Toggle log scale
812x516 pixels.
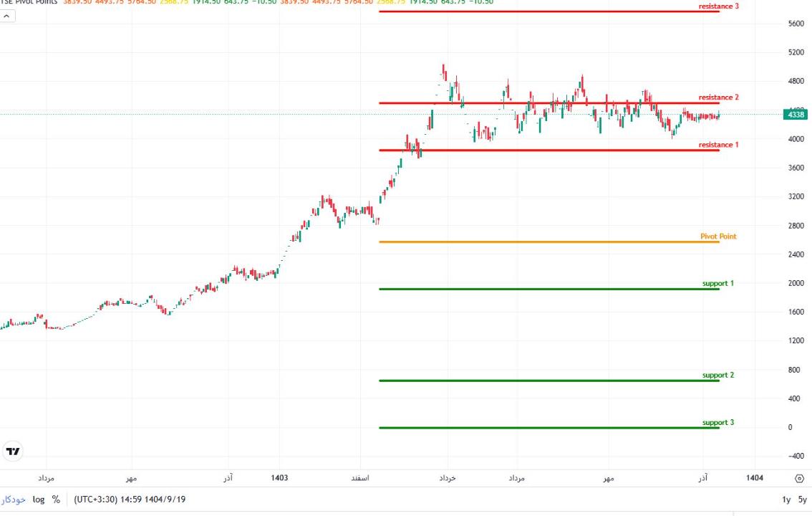coord(39,499)
